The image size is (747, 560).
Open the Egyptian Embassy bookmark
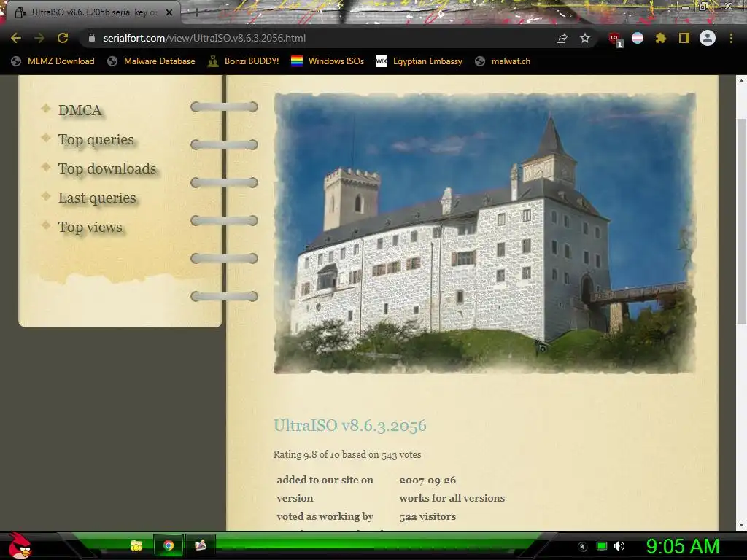[419, 61]
